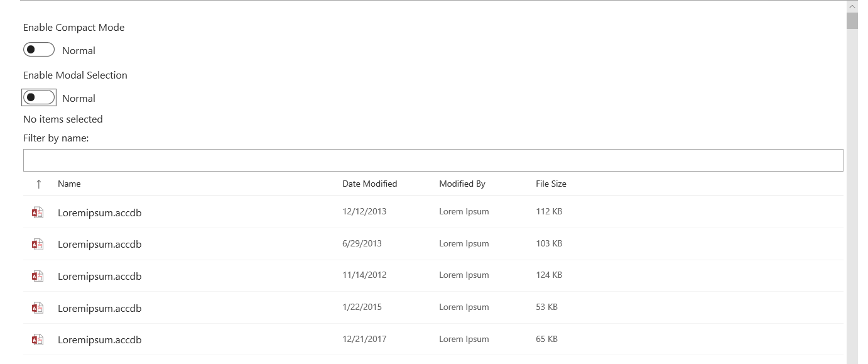
Task: Click the date 12/21/2017 cell
Action: (x=364, y=339)
